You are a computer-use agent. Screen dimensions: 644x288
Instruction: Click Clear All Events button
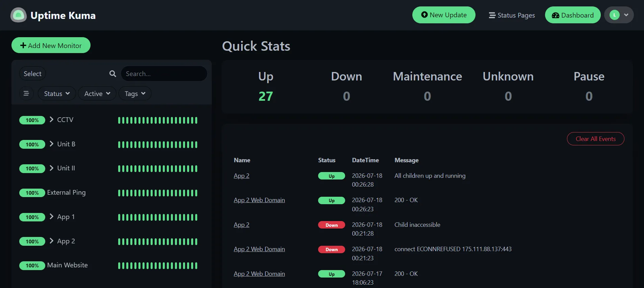595,139
